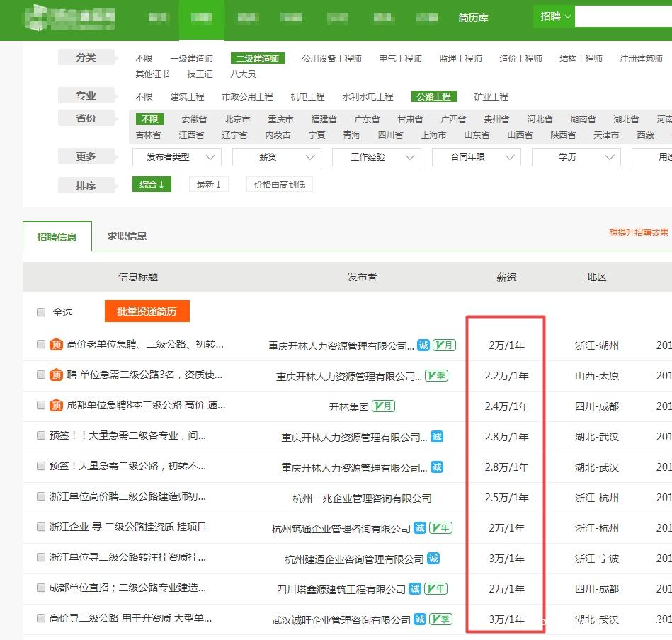This screenshot has height=640, width=672.
Task: Click the 诚 badge in the 预签！！大量急需二级各专业 row
Action: [437, 437]
